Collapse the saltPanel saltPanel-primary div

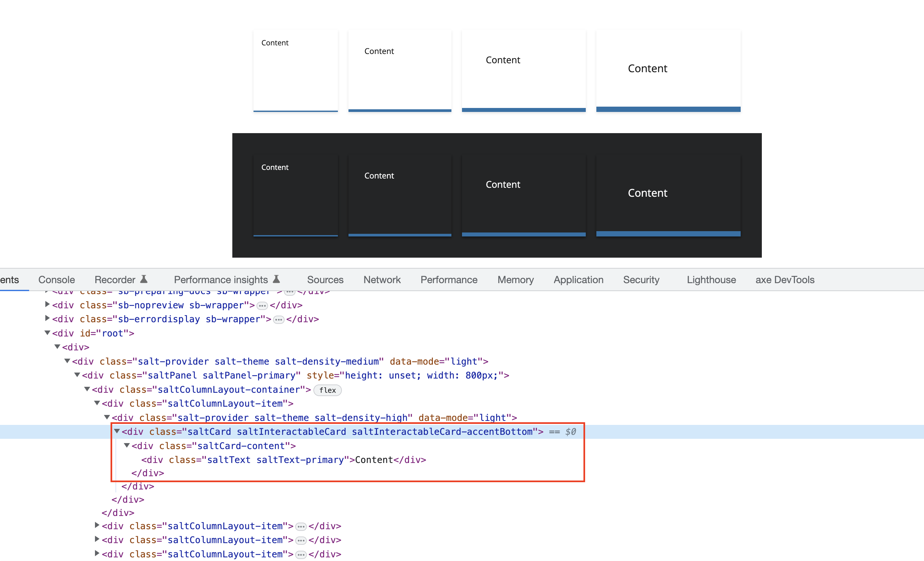click(x=77, y=375)
